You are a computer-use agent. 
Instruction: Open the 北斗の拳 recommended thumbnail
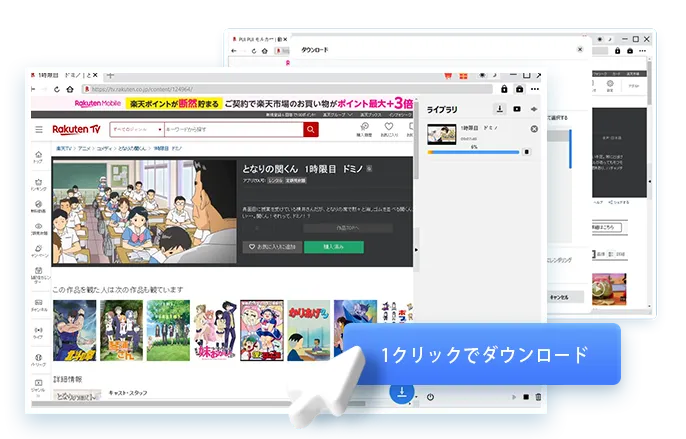pyautogui.click(x=74, y=330)
